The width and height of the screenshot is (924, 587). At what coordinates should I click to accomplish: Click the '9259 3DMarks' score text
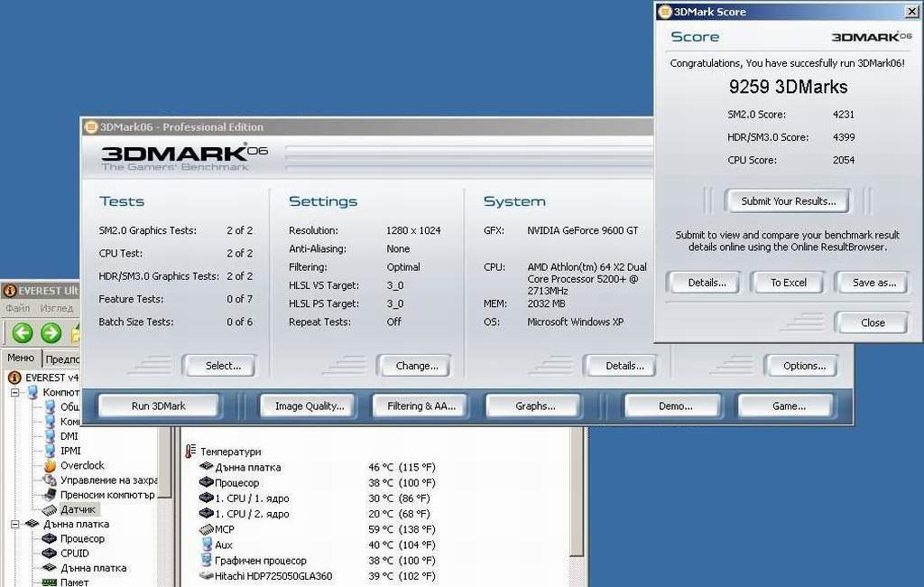click(x=788, y=88)
